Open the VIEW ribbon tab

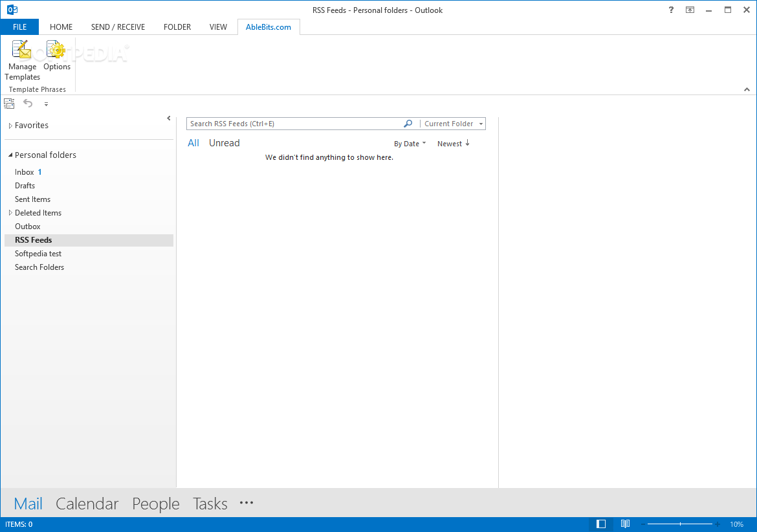(218, 27)
